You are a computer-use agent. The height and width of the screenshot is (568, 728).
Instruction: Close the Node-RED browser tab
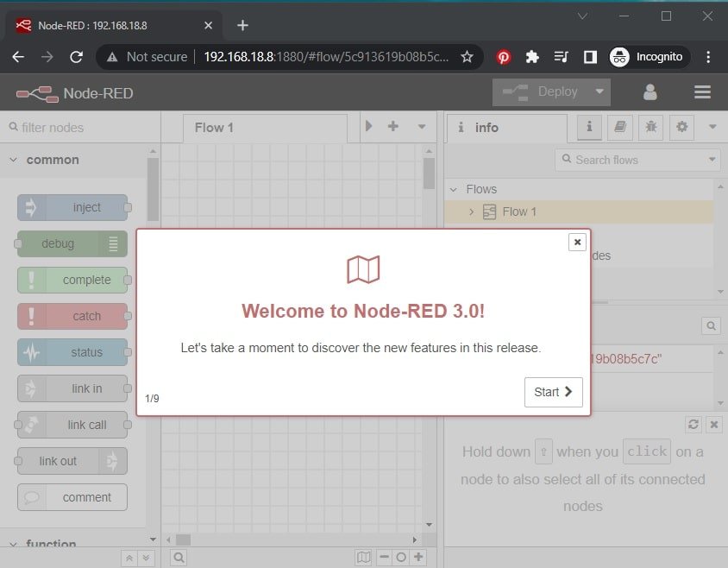209,25
